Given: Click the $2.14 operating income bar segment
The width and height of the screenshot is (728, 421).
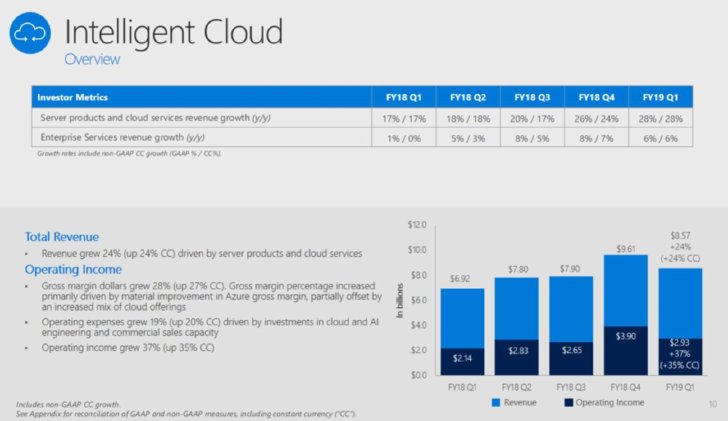Looking at the screenshot, I should [462, 362].
